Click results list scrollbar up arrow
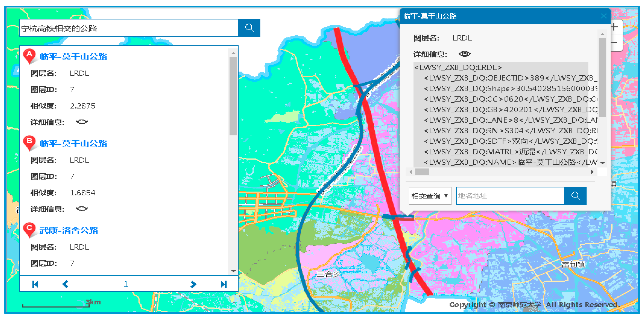Viewport: 644px width, 319px height. (233, 53)
